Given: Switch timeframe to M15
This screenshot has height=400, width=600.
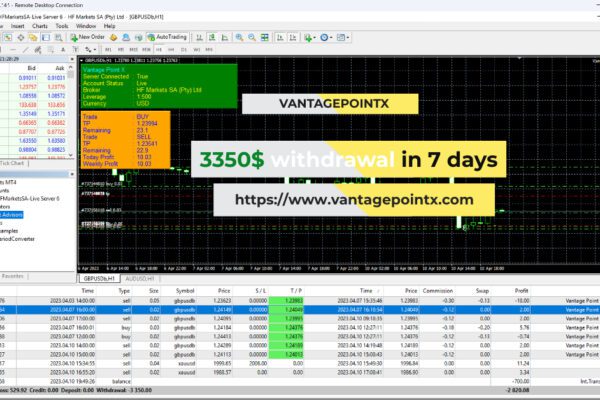Looking at the screenshot, I should pyautogui.click(x=134, y=50).
